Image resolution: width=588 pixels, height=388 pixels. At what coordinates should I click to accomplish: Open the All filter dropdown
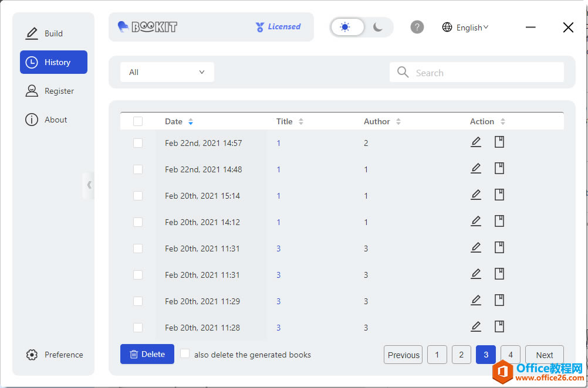coord(167,72)
